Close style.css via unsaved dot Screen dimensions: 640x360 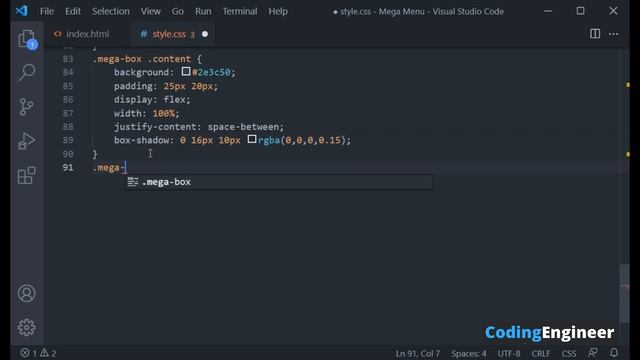[x=205, y=34]
